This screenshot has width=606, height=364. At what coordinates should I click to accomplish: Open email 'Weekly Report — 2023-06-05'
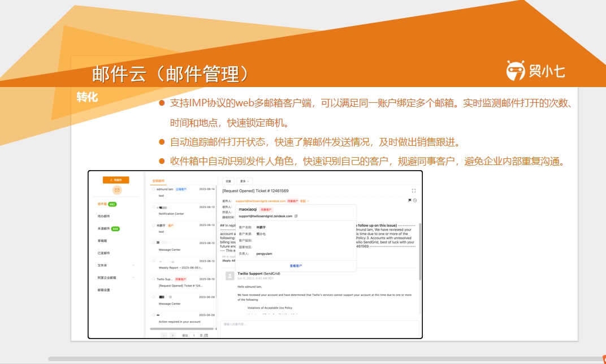click(x=180, y=268)
